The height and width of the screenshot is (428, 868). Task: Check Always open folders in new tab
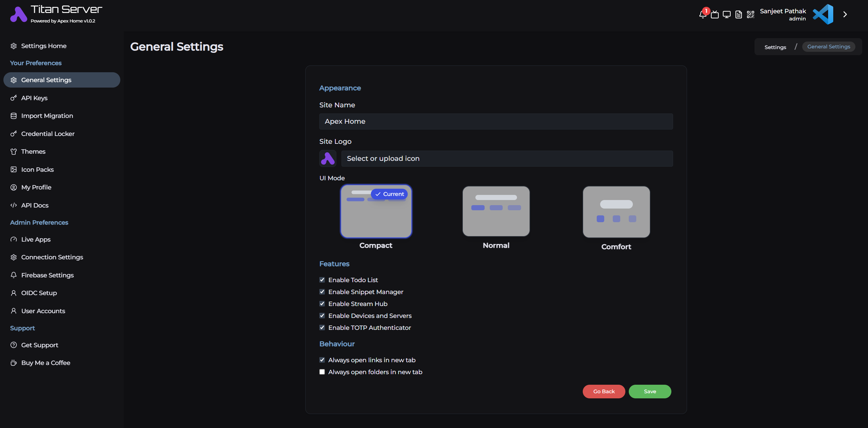[x=322, y=372]
